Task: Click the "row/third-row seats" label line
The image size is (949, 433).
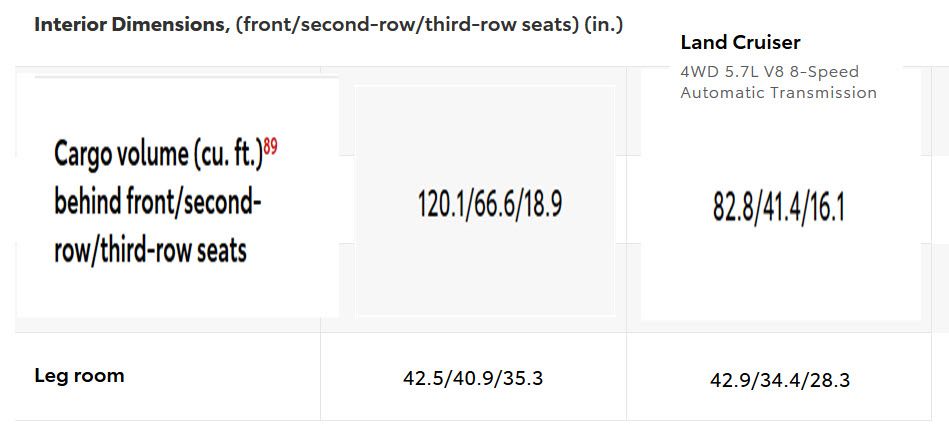Action: tap(150, 250)
